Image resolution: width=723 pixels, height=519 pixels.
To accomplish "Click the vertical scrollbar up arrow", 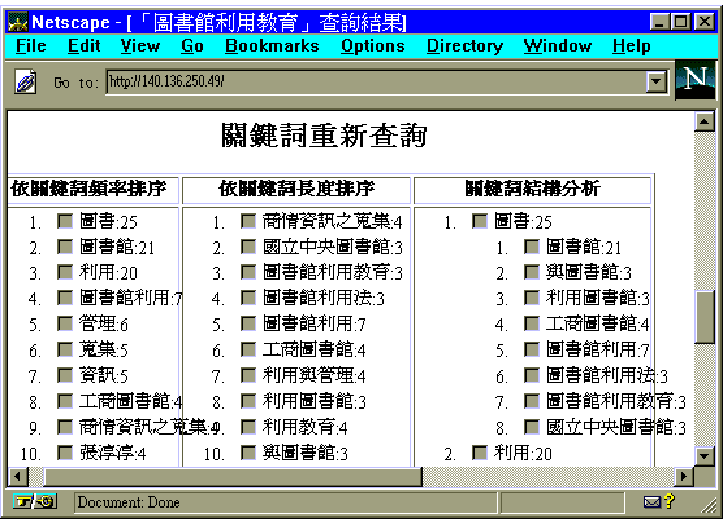I will [705, 123].
